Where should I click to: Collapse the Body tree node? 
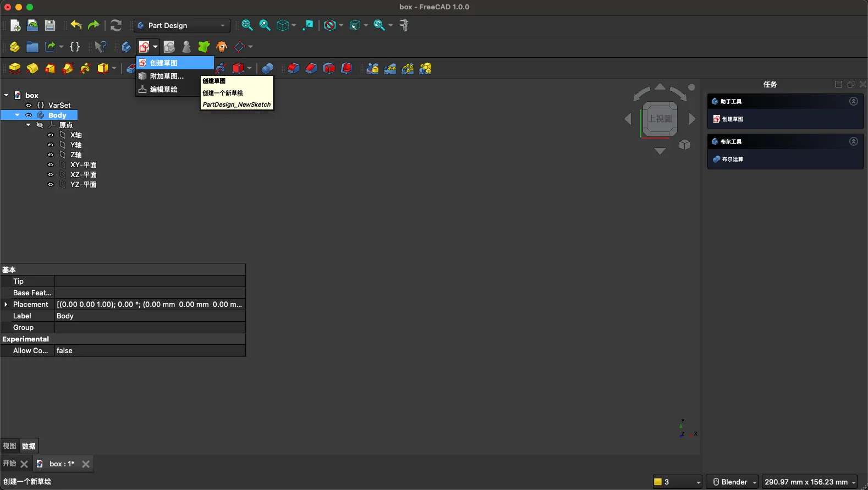17,115
